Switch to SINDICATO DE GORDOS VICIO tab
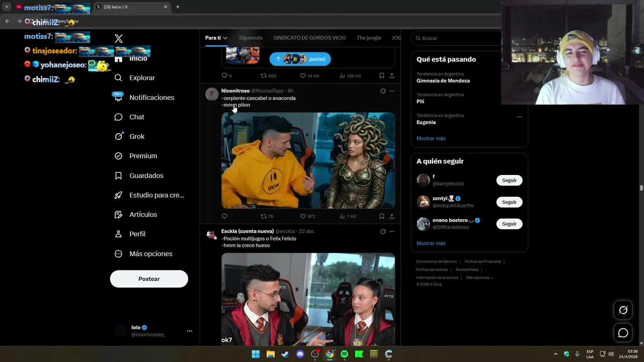This screenshot has height=362, width=644. (309, 38)
